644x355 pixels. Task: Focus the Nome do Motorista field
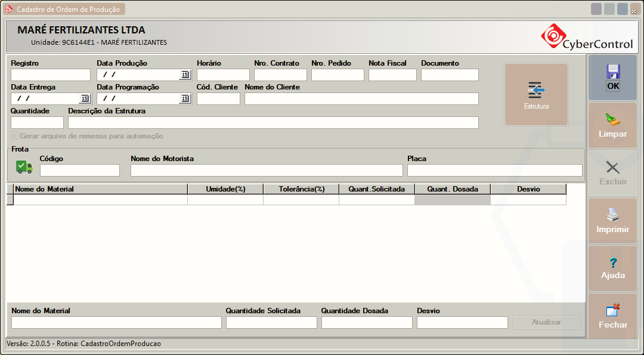(267, 171)
